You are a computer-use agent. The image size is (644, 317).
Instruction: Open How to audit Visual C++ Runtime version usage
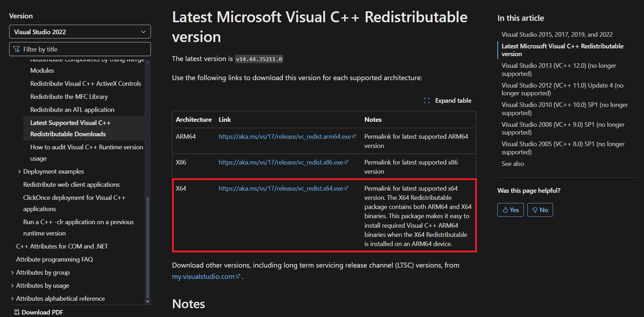point(87,153)
